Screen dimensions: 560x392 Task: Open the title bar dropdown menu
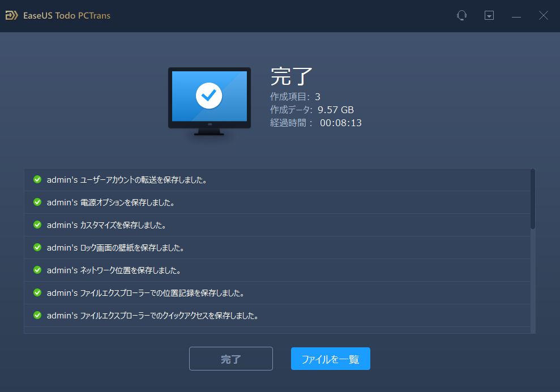488,15
